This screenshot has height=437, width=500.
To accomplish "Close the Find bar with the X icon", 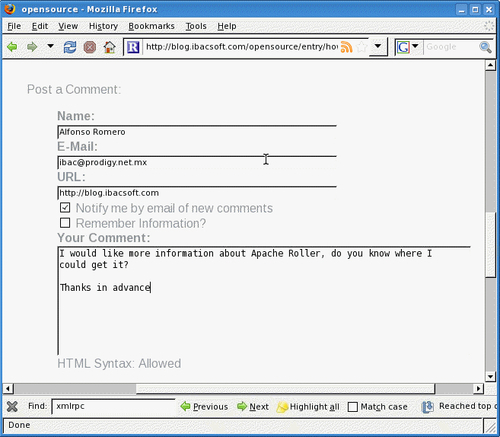I will click(x=12, y=406).
